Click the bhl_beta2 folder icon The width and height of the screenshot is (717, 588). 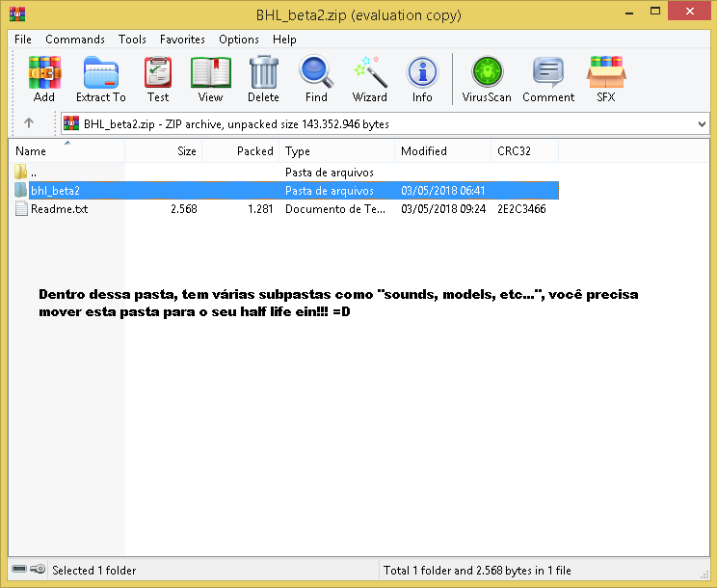pyautogui.click(x=20, y=190)
